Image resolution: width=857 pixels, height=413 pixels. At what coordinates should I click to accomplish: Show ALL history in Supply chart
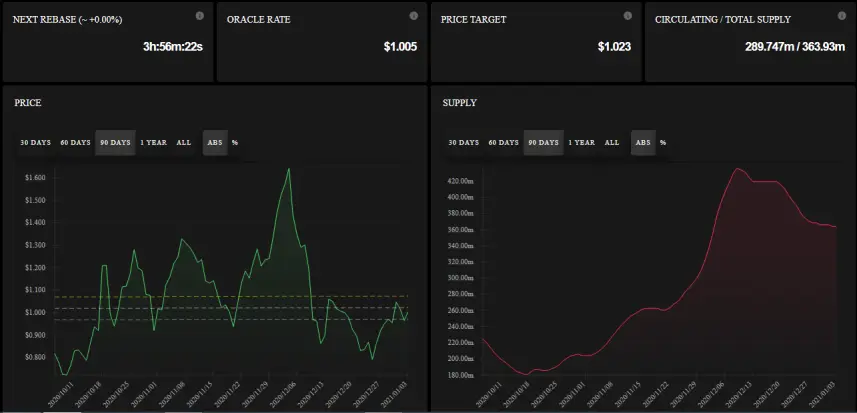(x=612, y=143)
